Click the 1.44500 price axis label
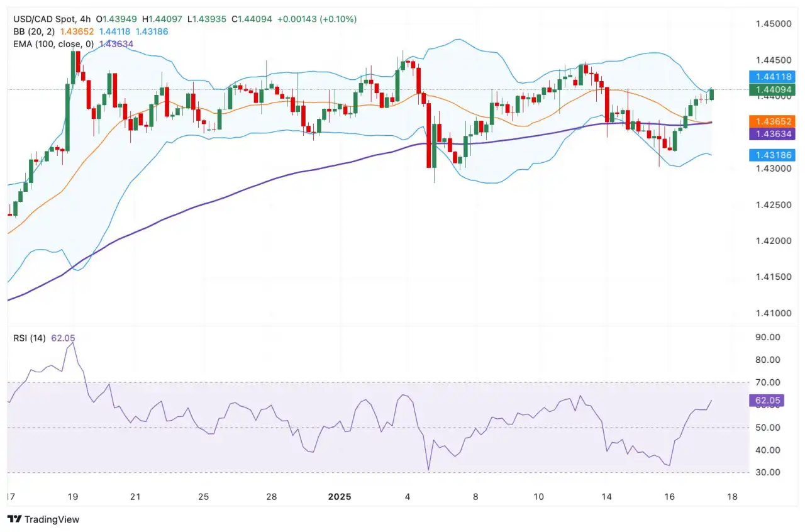Viewport: 805px width, 532px height. tap(774, 60)
